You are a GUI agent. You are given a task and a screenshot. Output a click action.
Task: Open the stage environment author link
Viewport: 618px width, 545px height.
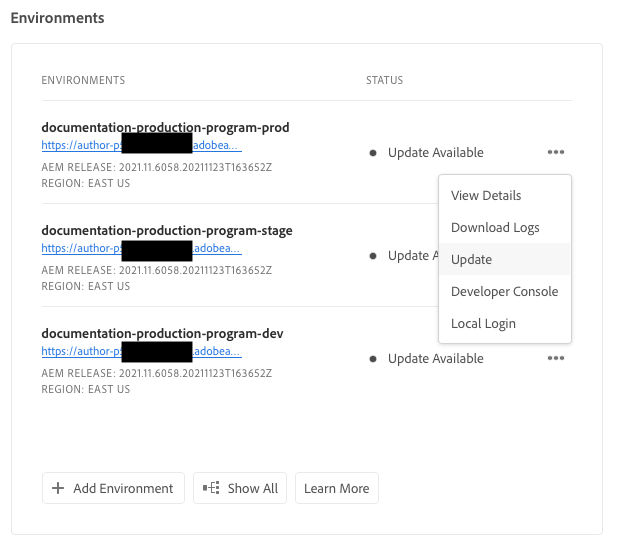(81, 248)
